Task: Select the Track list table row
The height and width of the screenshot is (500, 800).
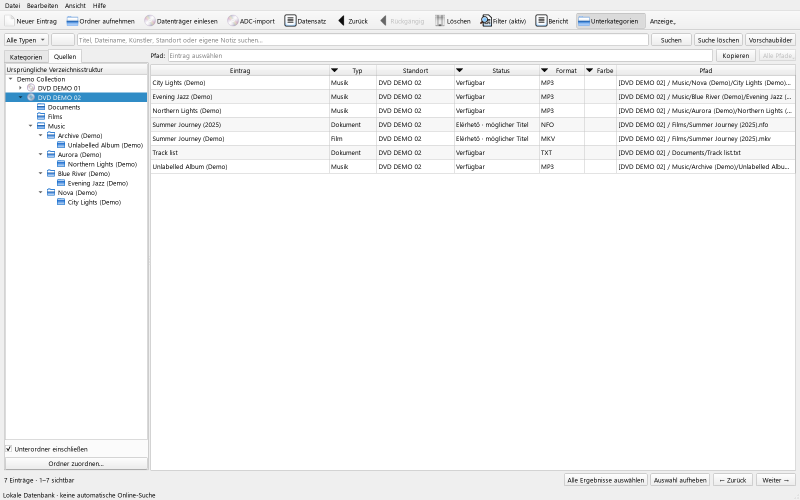Action: click(x=472, y=153)
